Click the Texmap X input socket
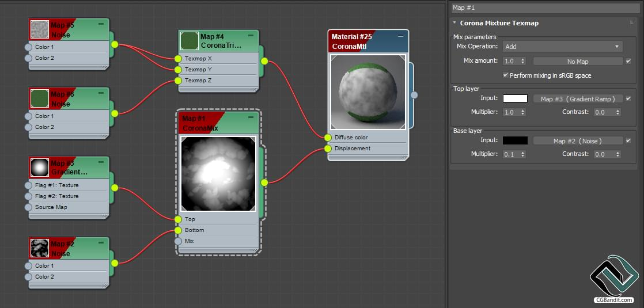Screen dimensions: 644x308 pos(178,58)
